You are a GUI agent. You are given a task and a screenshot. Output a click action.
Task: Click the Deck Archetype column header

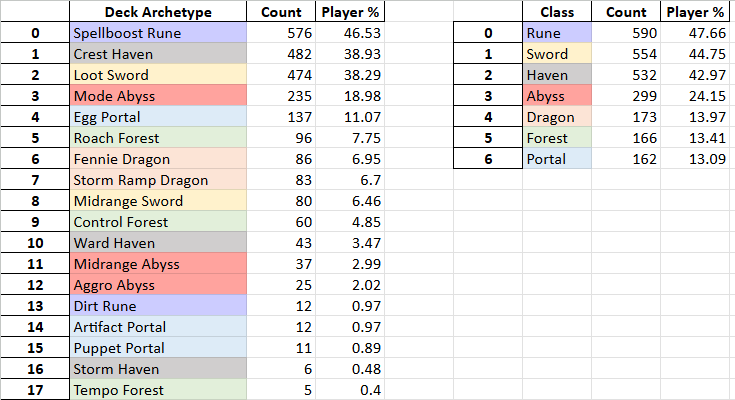point(158,12)
